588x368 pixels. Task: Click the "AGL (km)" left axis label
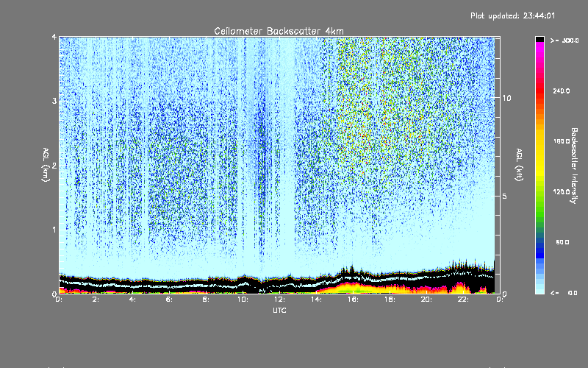(46, 165)
